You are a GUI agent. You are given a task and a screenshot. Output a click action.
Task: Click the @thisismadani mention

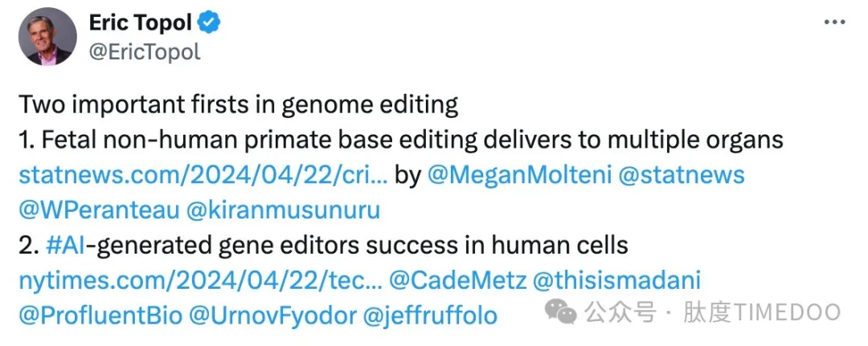coord(617,281)
